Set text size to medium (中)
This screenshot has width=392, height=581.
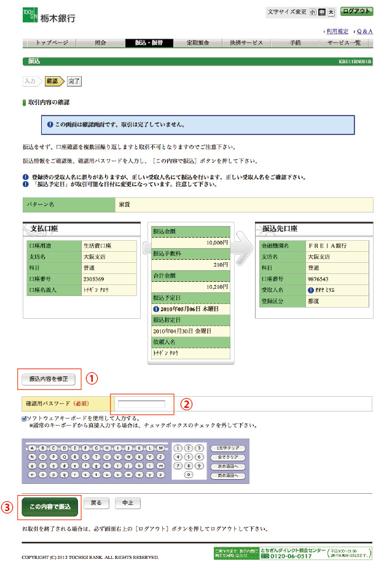(321, 12)
